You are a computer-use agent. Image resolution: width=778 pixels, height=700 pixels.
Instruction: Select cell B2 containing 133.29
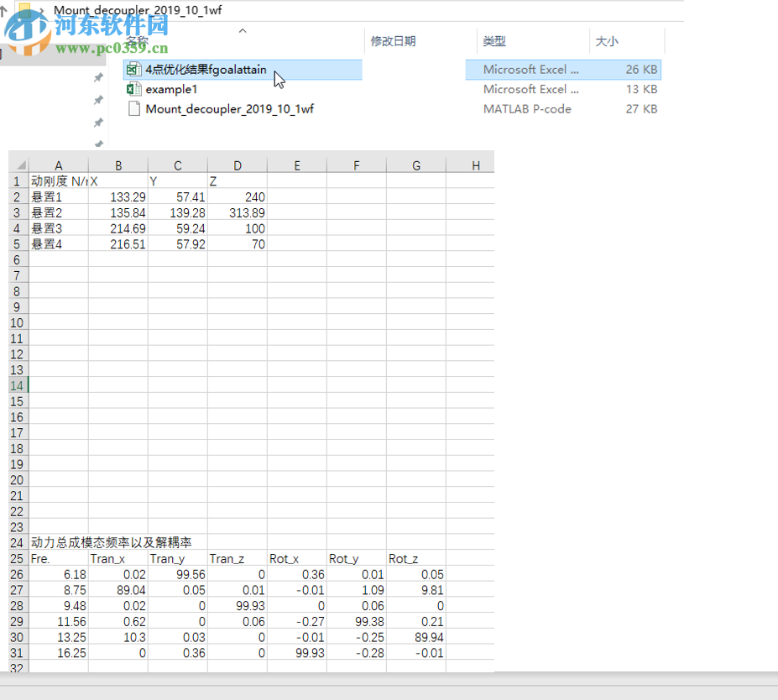[x=118, y=196]
